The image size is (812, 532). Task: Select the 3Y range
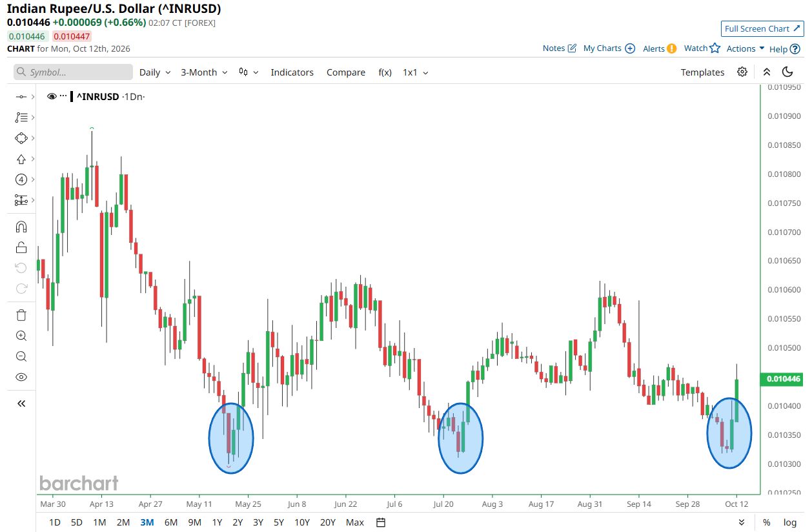258,522
